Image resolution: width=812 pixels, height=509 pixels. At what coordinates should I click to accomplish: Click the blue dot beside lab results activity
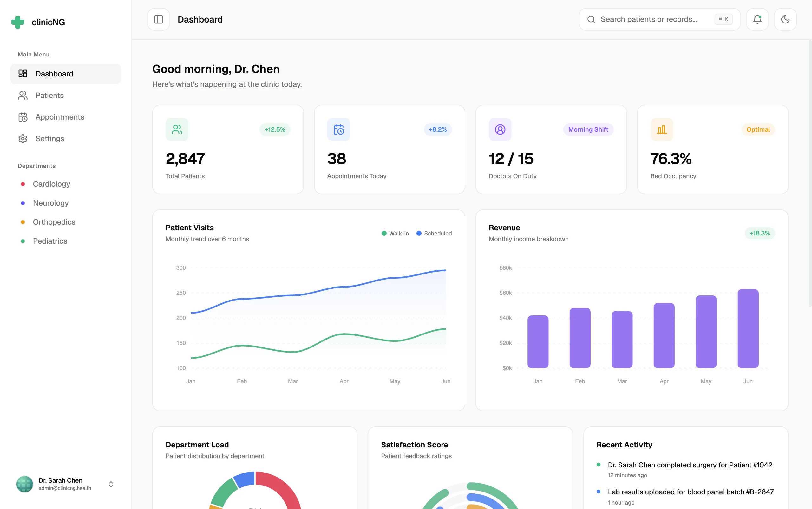[x=598, y=492]
